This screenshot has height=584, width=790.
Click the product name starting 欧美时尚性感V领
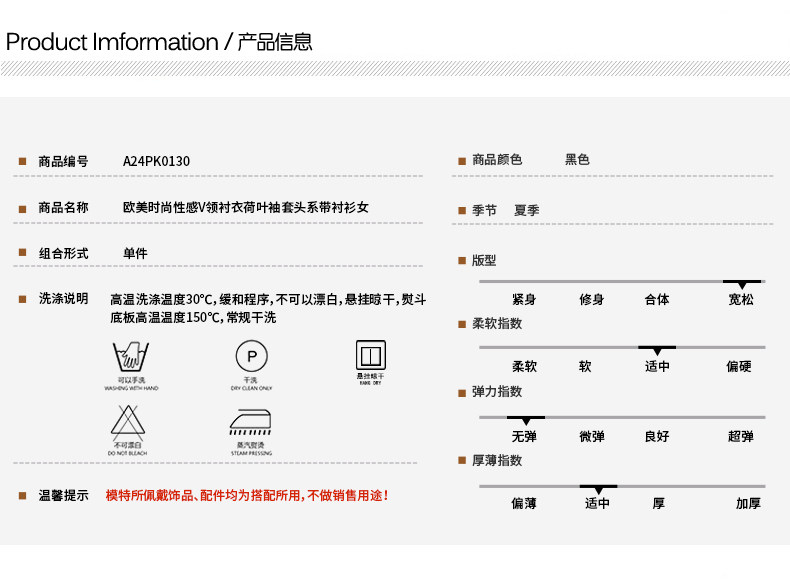tap(246, 207)
